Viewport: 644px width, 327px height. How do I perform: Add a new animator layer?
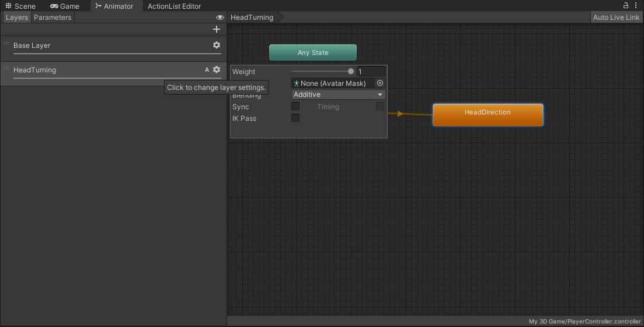[x=217, y=29]
